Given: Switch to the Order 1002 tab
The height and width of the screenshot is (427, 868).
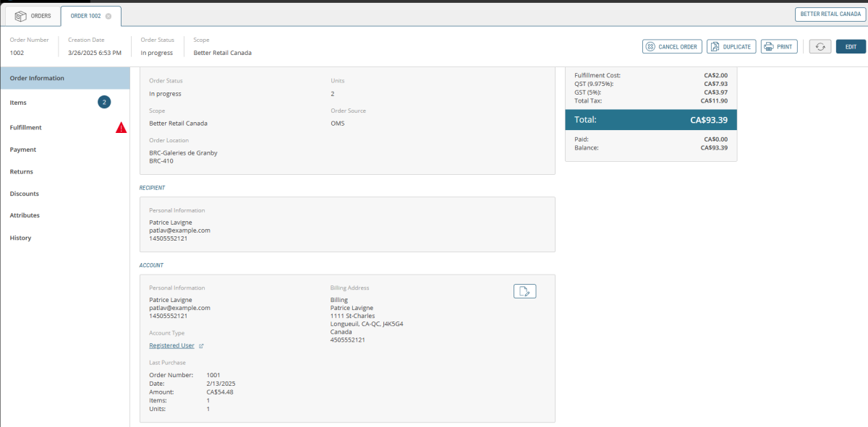Looking at the screenshot, I should click(85, 16).
